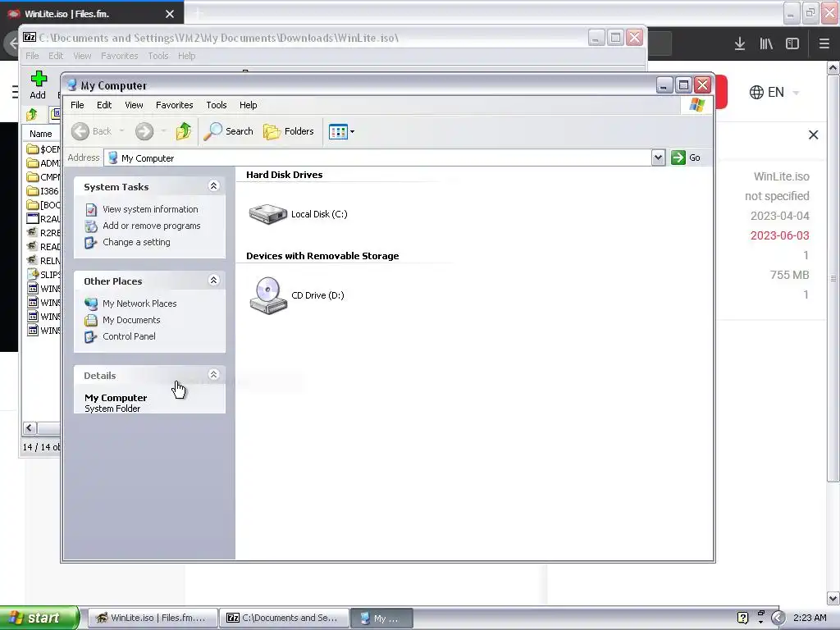Open the Back history dropdown arrow
Image resolution: width=840 pixels, height=630 pixels.
(x=121, y=131)
